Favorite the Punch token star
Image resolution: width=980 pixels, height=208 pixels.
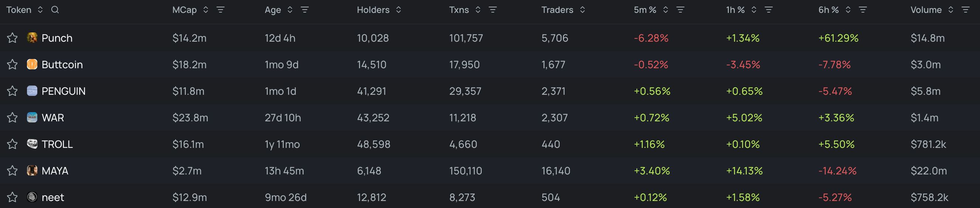coord(12,38)
